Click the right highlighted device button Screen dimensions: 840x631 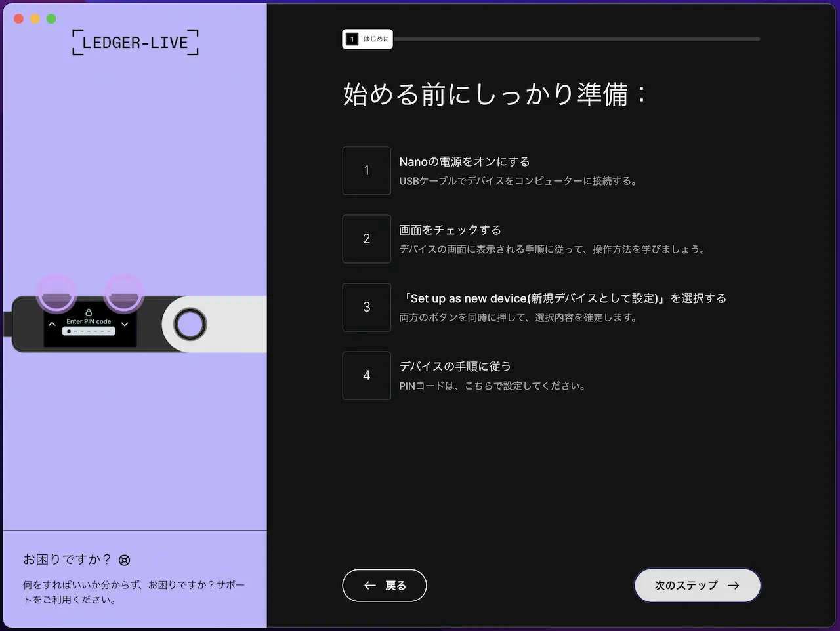pos(123,294)
